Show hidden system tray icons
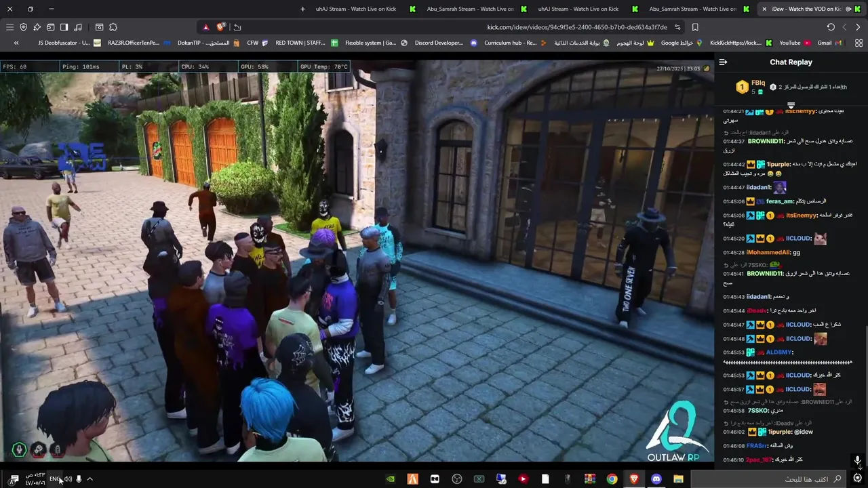The image size is (868, 488). (90, 479)
